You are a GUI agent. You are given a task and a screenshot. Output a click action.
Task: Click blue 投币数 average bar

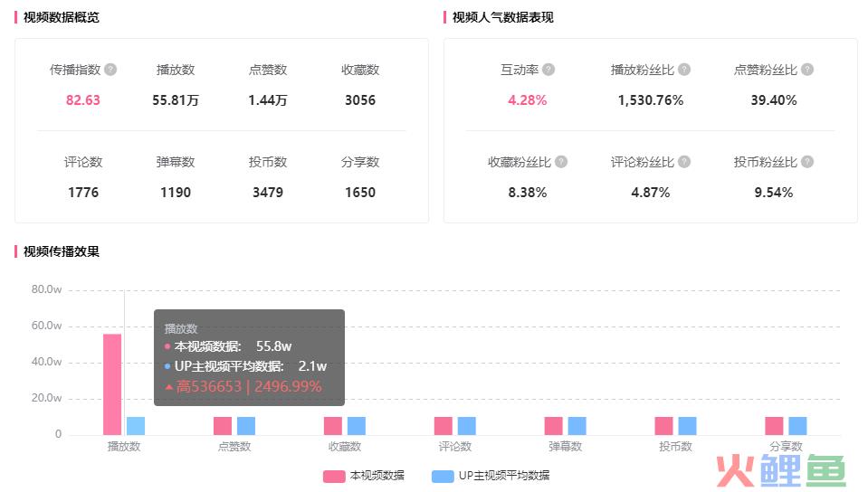click(688, 426)
